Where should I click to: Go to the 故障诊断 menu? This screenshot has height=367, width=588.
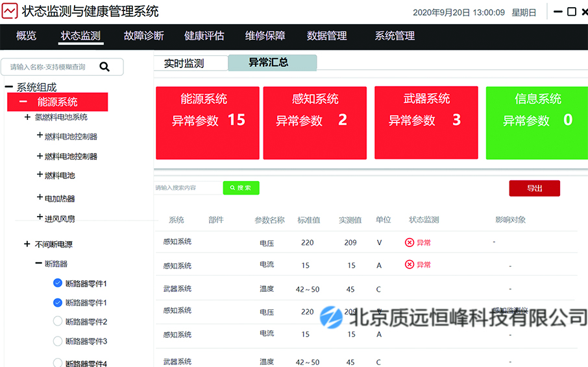[x=144, y=36]
